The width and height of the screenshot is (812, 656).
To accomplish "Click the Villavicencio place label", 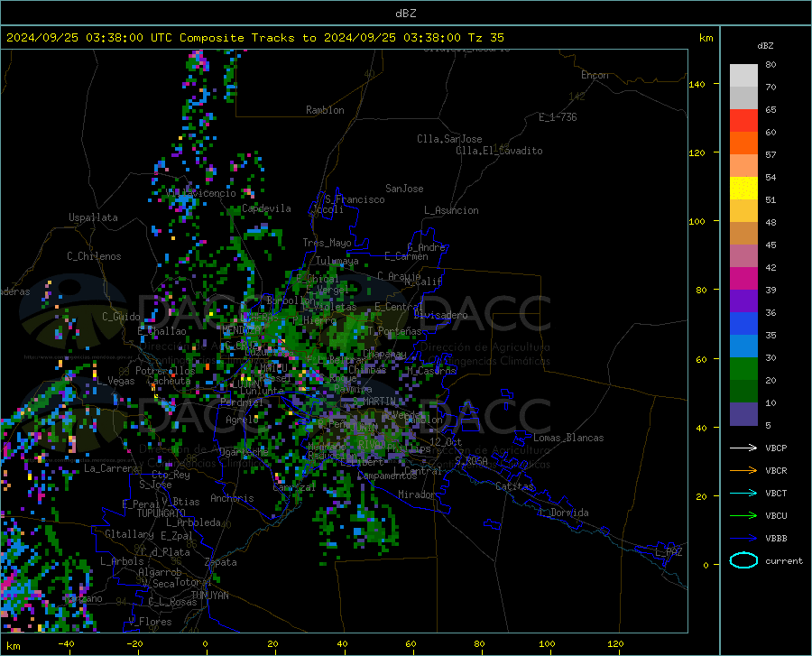I will (201, 193).
